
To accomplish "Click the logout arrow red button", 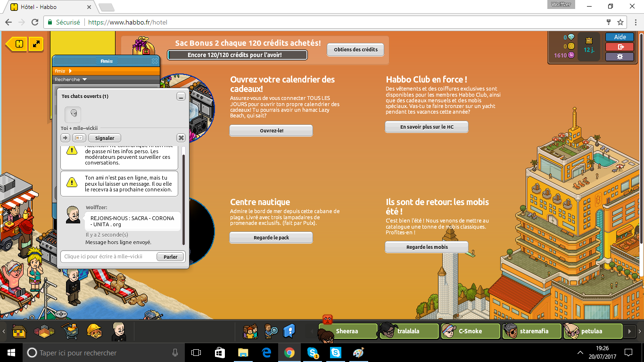I will click(620, 47).
